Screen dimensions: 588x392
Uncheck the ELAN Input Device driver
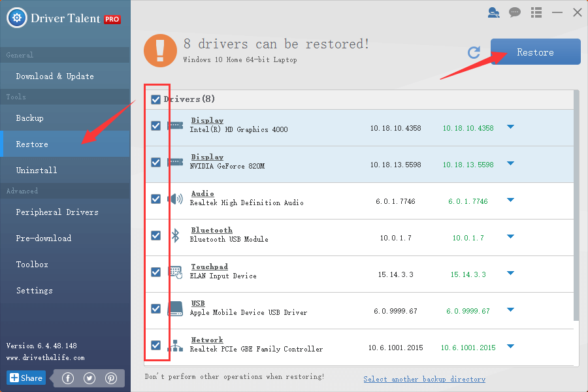click(x=155, y=272)
